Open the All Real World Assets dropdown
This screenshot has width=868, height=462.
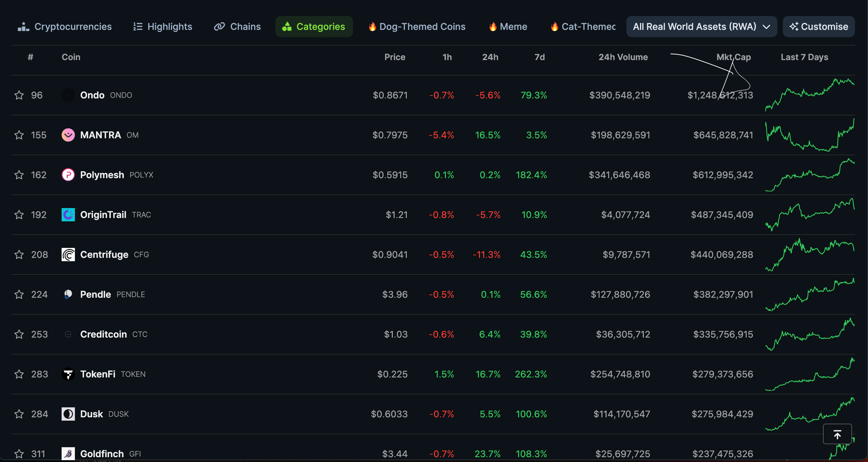(701, 27)
